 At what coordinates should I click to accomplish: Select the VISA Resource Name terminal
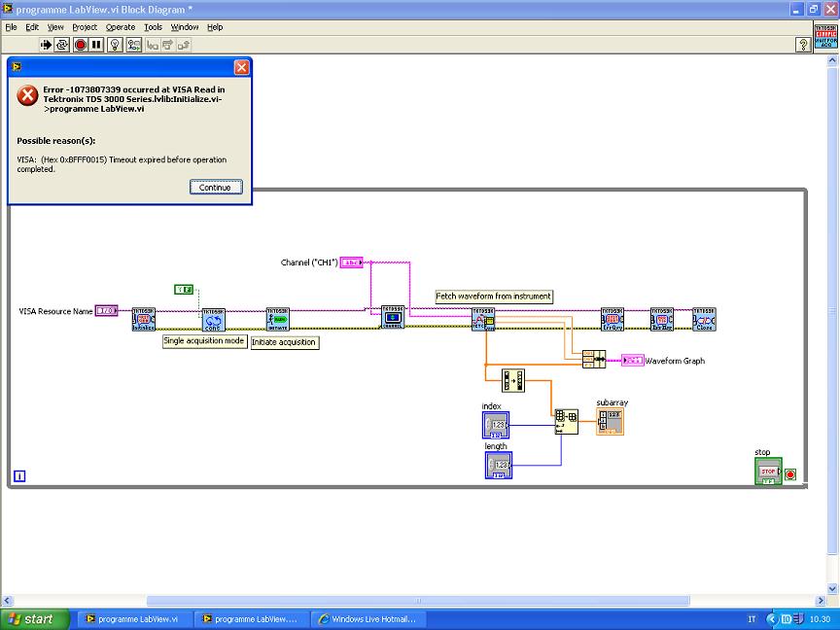point(106,311)
